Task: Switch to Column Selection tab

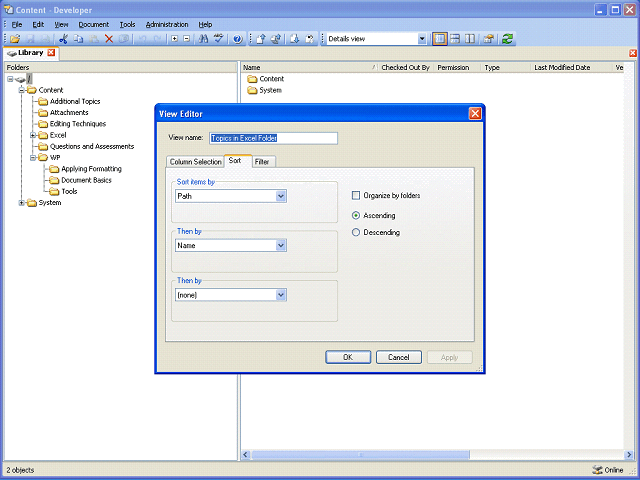Action: tap(196, 162)
